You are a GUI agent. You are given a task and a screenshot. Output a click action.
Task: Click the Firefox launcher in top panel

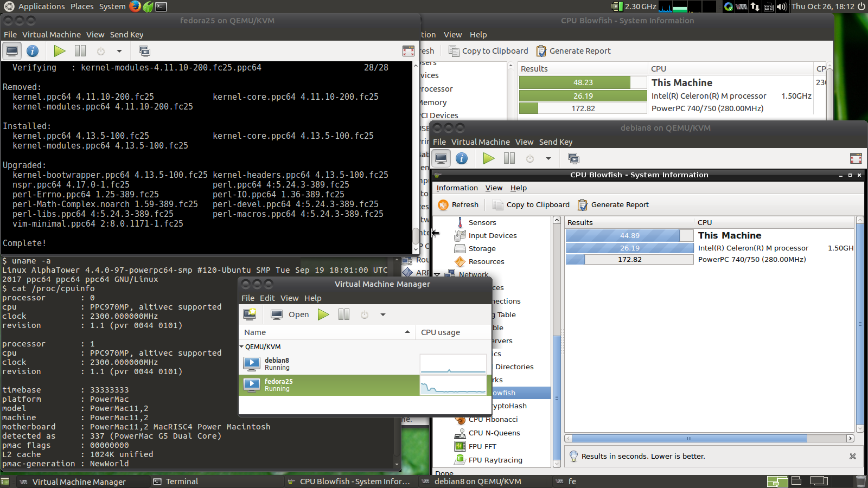[x=135, y=7]
